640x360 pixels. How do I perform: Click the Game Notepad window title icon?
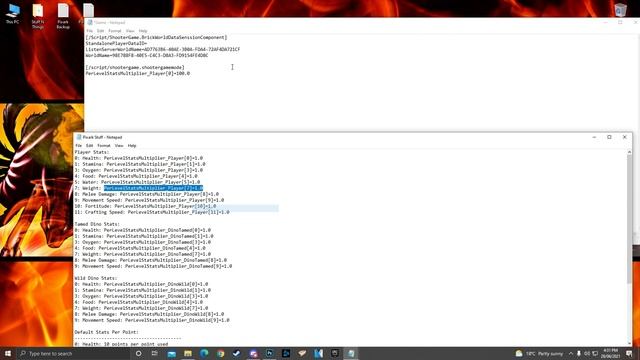pyautogui.click(x=90, y=22)
